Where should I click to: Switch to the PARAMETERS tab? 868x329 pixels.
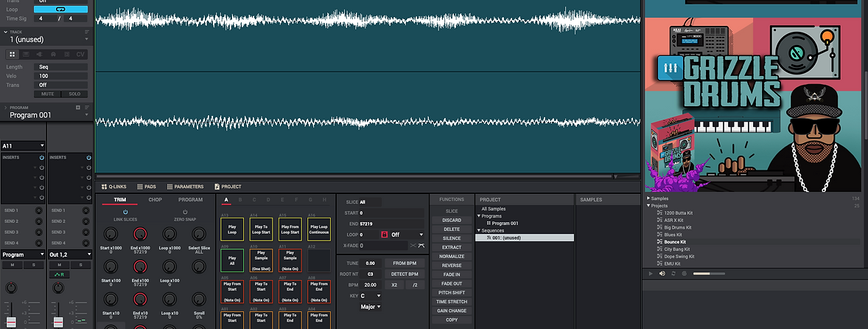pos(185,187)
